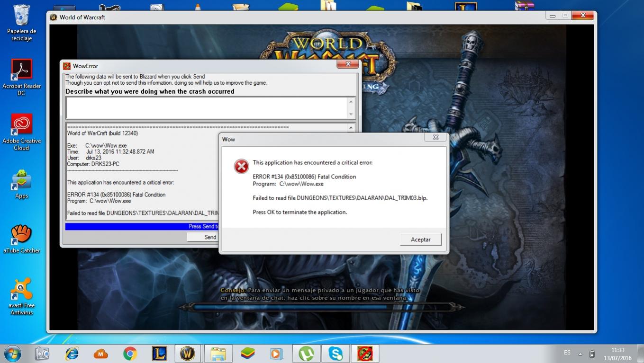Screen dimensions: 644x363
Task: Click the crash description text box
Action: click(207, 108)
